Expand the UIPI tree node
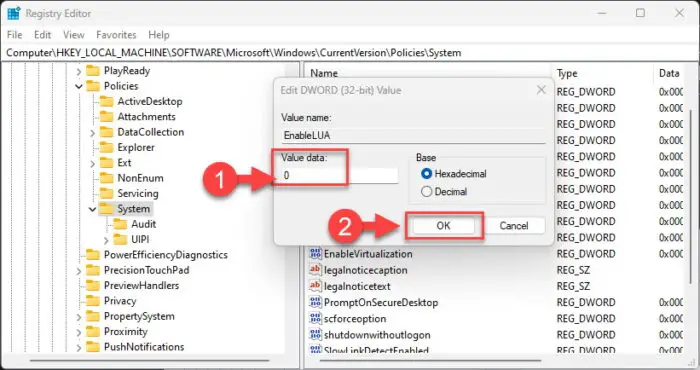The width and height of the screenshot is (700, 370). pos(106,241)
